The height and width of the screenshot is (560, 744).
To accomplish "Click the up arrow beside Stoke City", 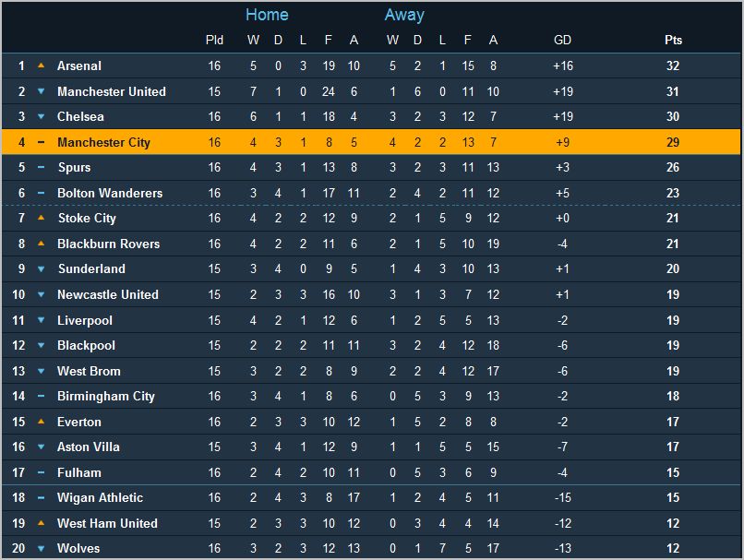I will [41, 219].
